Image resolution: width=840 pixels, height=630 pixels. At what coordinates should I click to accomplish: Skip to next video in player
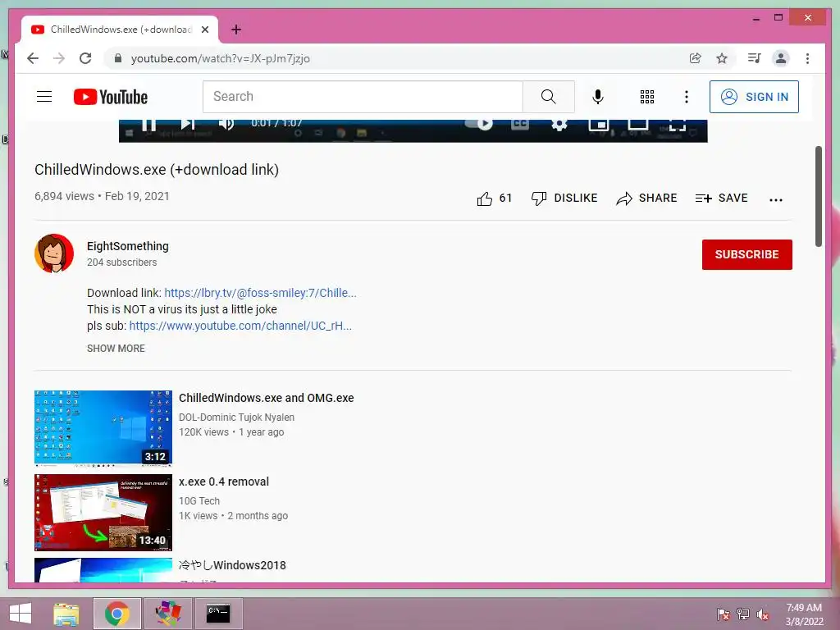point(188,125)
